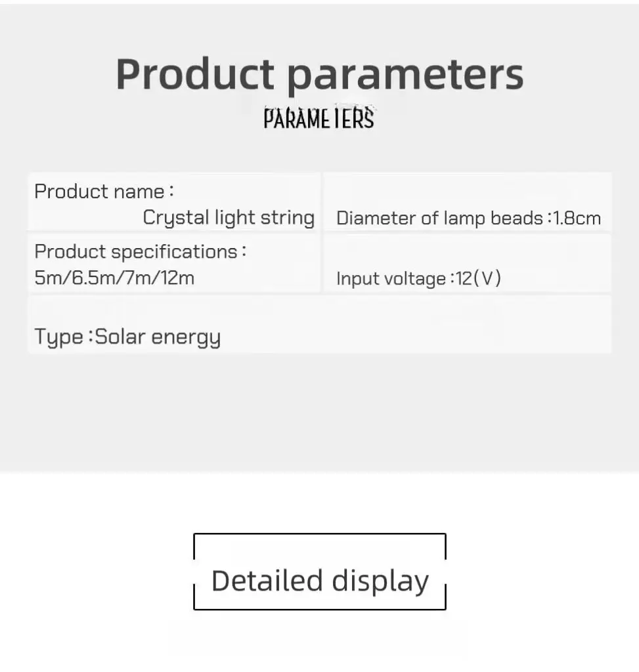Viewport: 639px width, 672px height.
Task: Click the word Product in main heading
Action: (195, 73)
